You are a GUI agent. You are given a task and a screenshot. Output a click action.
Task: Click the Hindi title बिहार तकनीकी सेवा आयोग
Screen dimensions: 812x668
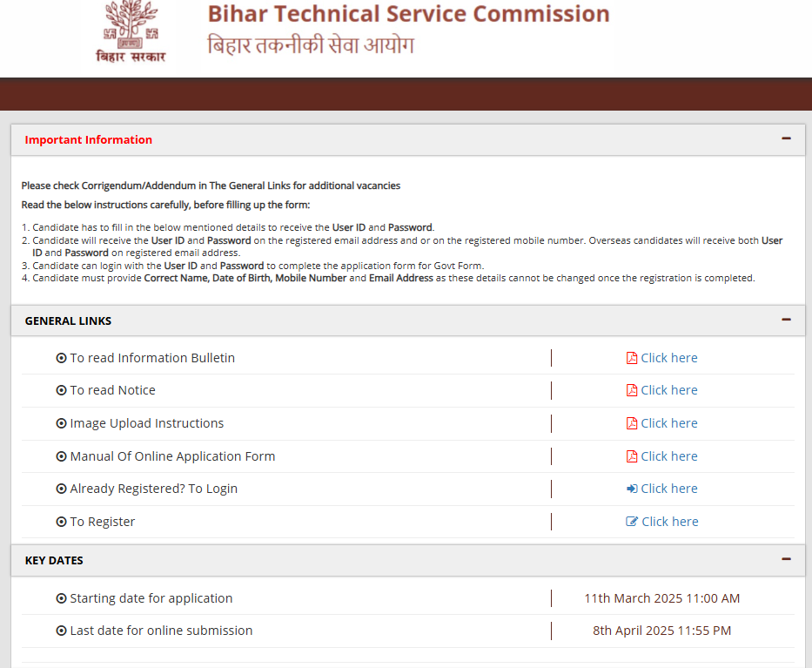[311, 45]
